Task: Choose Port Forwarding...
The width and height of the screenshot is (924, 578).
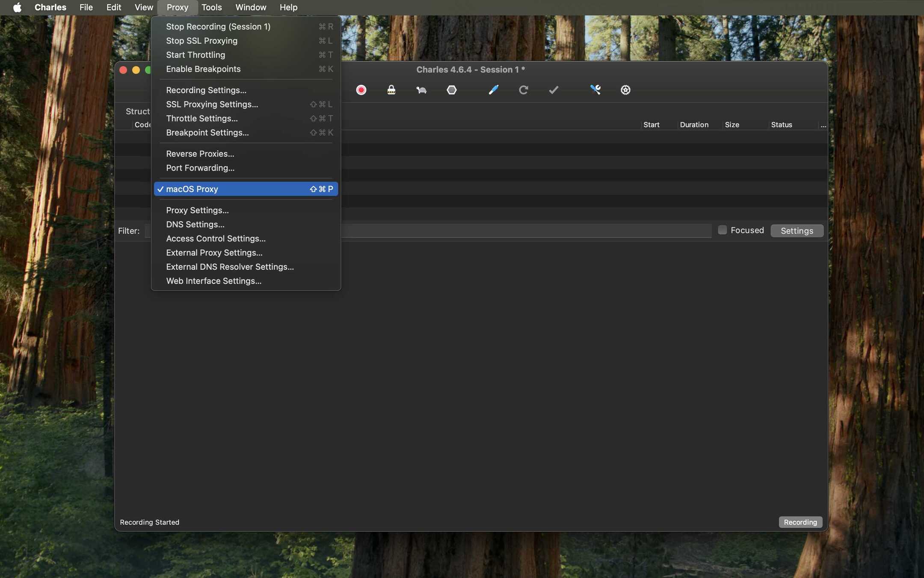Action: (x=246, y=168)
